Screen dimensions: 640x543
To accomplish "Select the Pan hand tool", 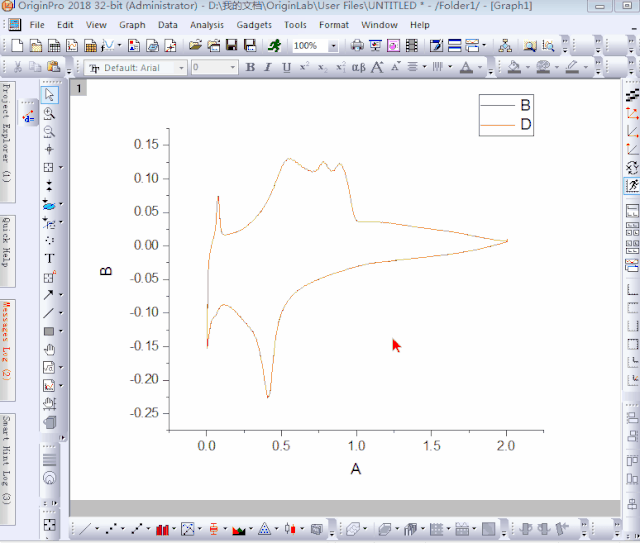I will 50,349.
